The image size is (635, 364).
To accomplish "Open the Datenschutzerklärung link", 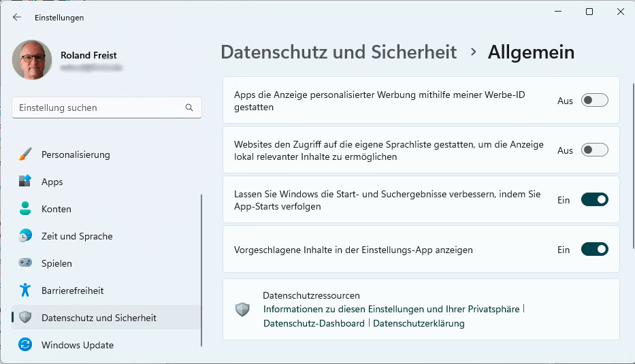I will 419,323.
